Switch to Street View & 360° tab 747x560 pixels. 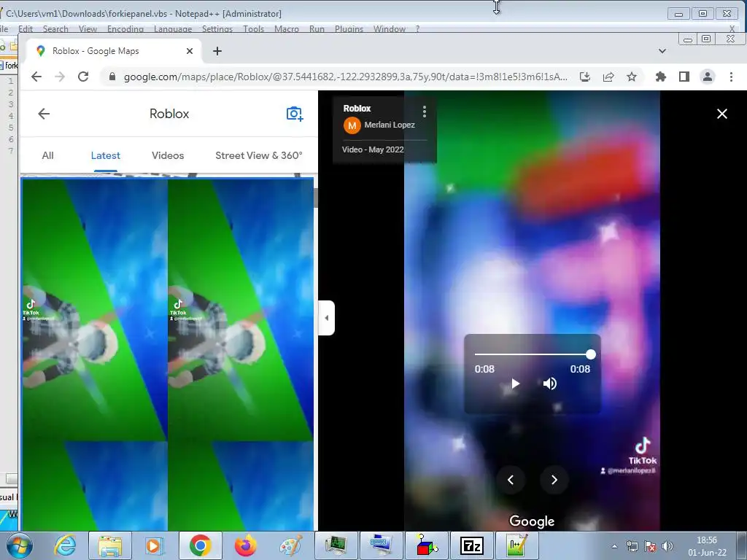tap(259, 155)
